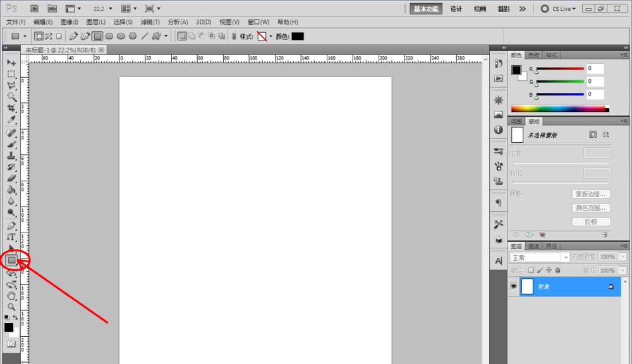Click the 颜色范围... button
632x364 pixels.
click(x=591, y=208)
